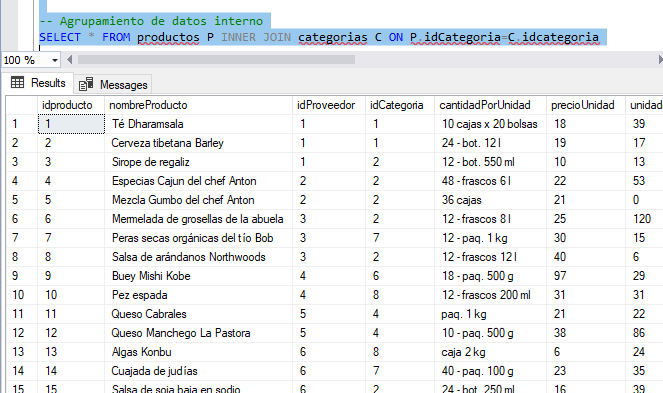Select the precioUnidad column header
663x393 pixels.
[586, 105]
